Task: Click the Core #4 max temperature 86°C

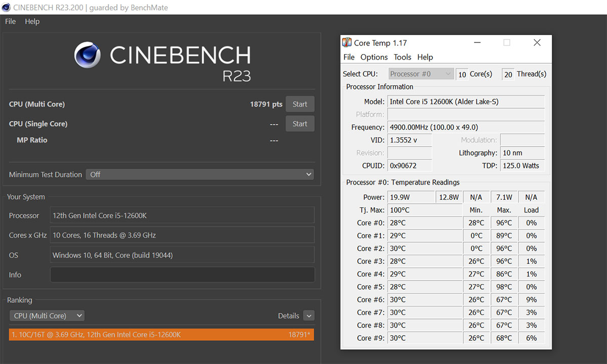Action: coord(504,274)
